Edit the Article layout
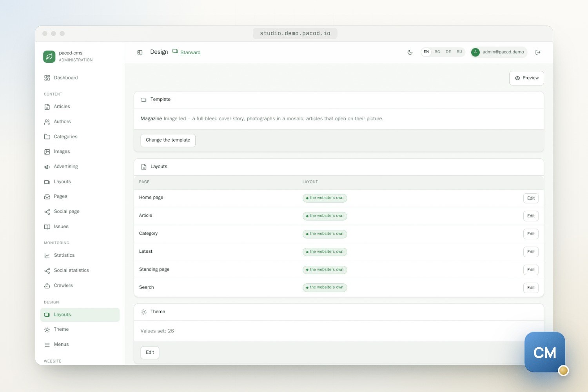 531,216
